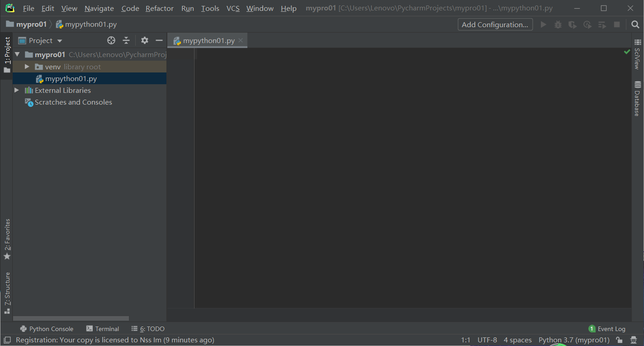
Task: Click the editor line-number gutter
Action: (x=181, y=178)
